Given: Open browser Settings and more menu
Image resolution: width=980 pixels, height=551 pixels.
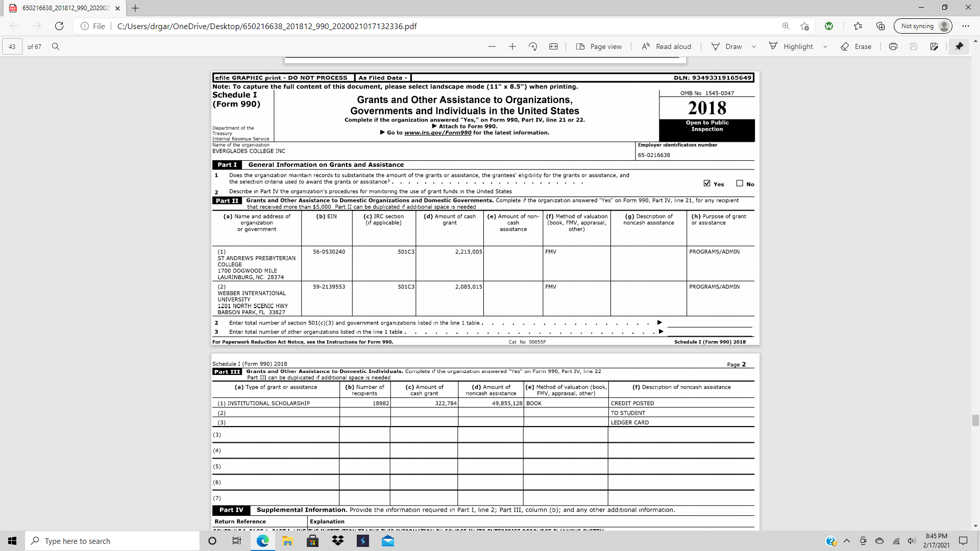Looking at the screenshot, I should tap(966, 26).
